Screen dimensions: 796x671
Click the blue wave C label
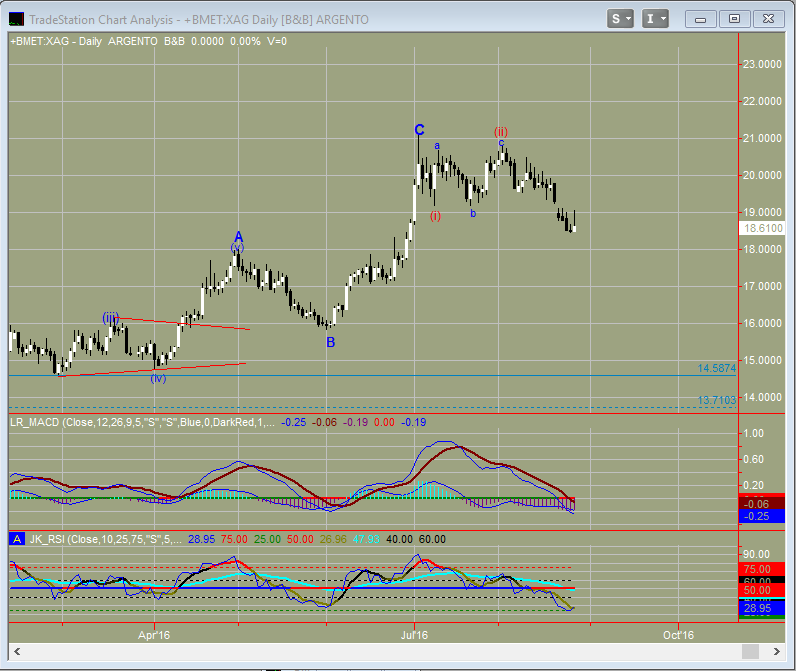pyautogui.click(x=419, y=130)
